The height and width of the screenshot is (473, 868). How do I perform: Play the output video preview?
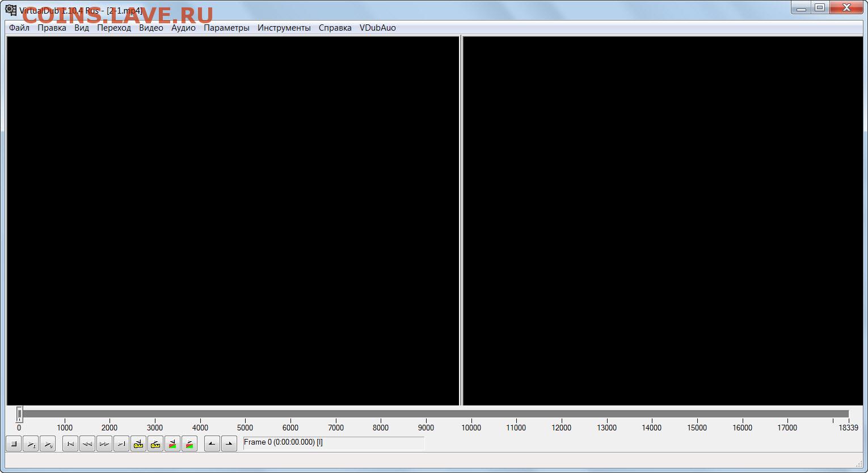click(48, 444)
